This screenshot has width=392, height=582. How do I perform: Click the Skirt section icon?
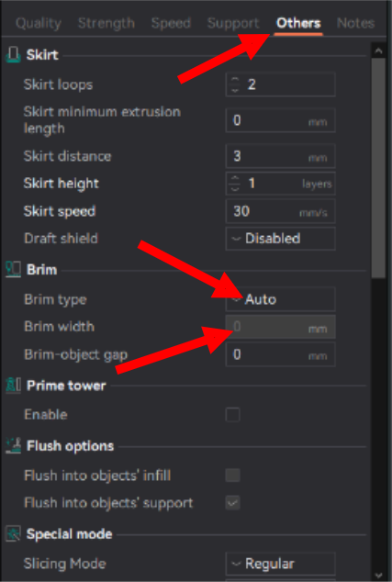13,55
